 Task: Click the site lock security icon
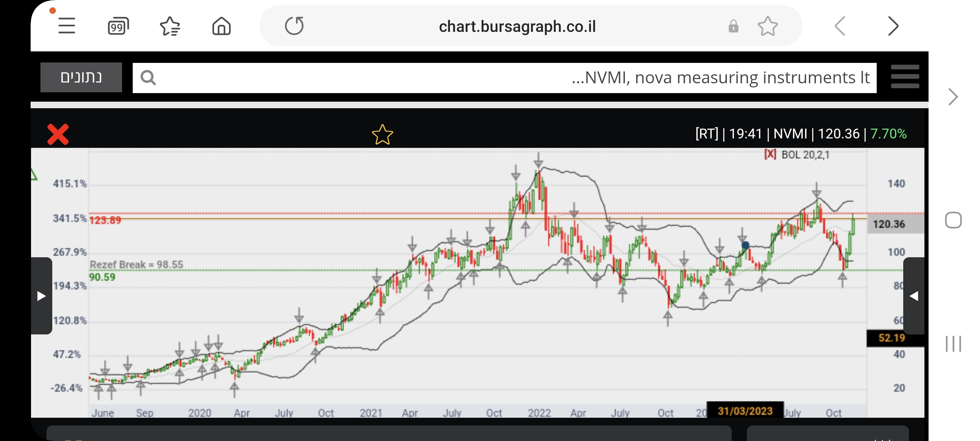[x=733, y=26]
